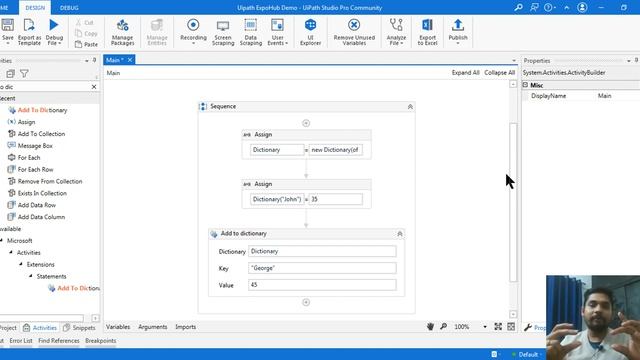Switch to the DESIGN ribbon tab
The width and height of the screenshot is (640, 360).
click(x=35, y=8)
